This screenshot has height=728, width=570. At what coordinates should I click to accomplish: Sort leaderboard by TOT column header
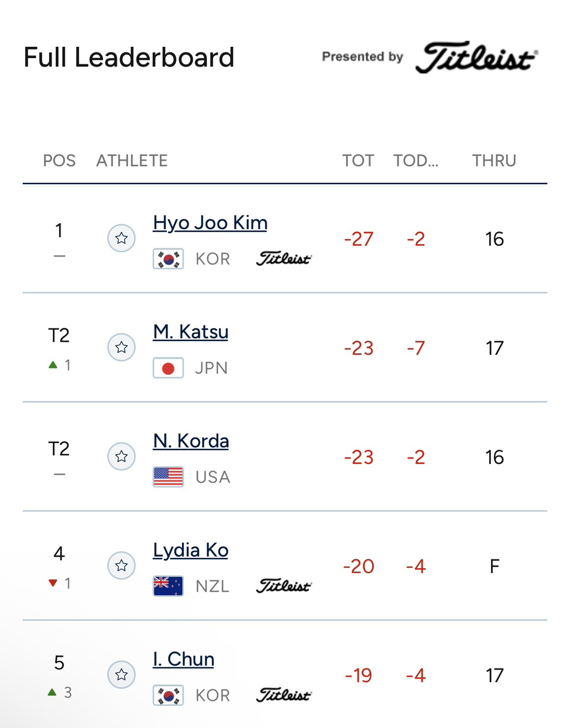click(358, 160)
